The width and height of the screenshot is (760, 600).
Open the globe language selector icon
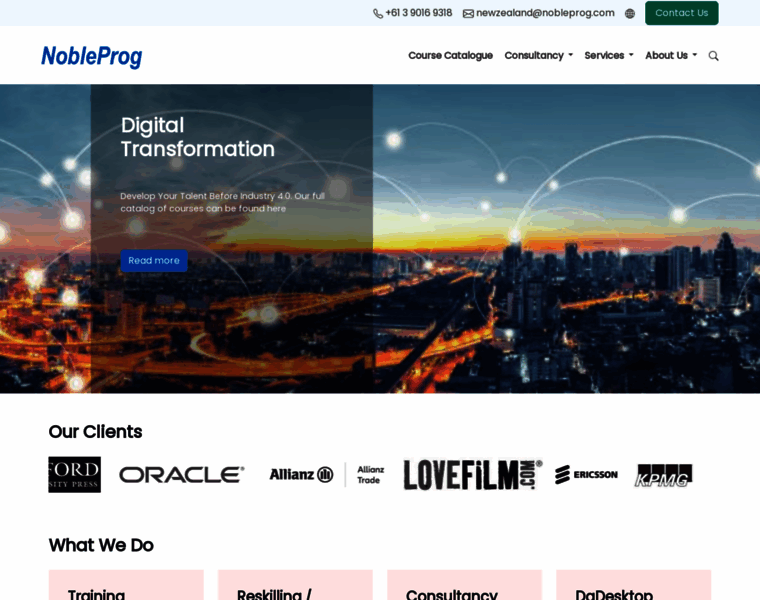[x=630, y=14]
